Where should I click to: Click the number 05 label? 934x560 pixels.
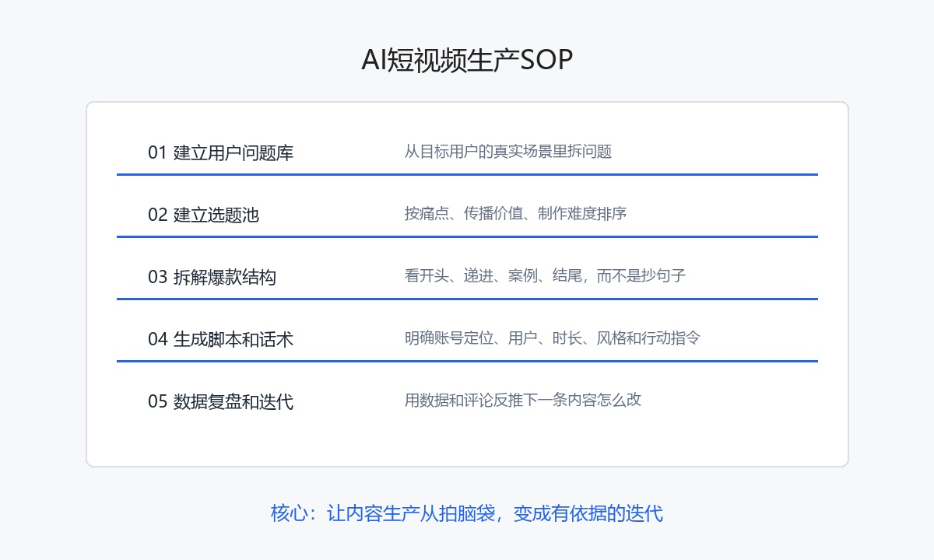(x=158, y=402)
